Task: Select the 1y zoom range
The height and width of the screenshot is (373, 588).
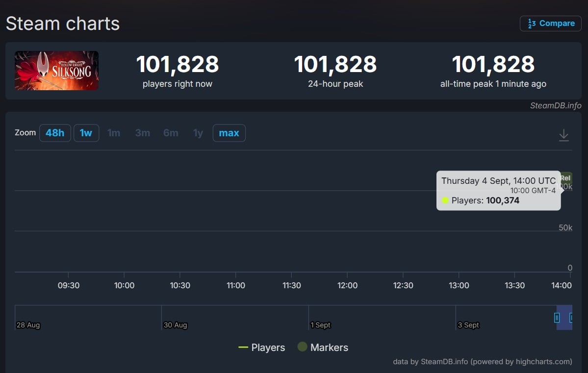Action: (198, 133)
